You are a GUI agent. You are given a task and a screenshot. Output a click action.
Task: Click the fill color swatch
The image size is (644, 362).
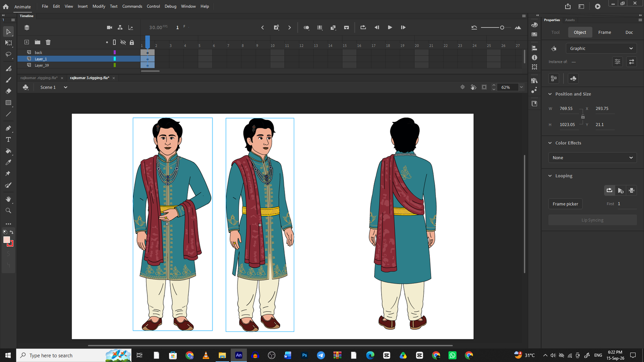pyautogui.click(x=6, y=240)
